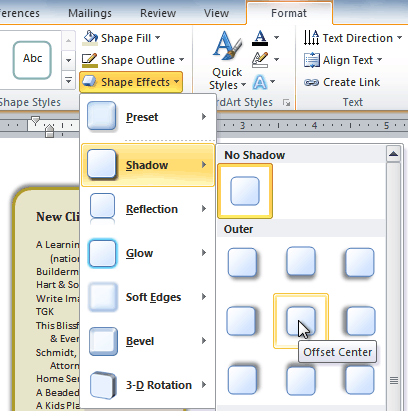This screenshot has height=411, width=408.
Task: Open the Glow effects submenu
Action: (x=148, y=253)
